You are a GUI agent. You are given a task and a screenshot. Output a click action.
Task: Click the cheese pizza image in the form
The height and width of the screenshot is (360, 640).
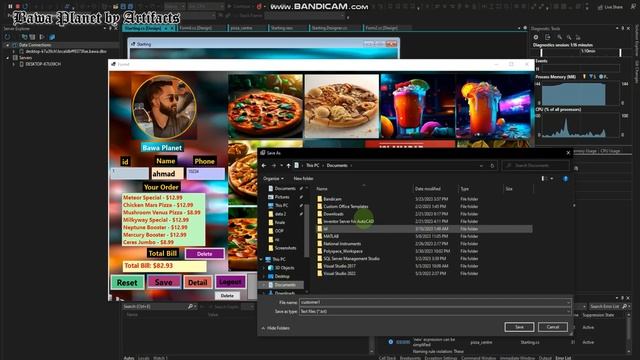click(342, 106)
